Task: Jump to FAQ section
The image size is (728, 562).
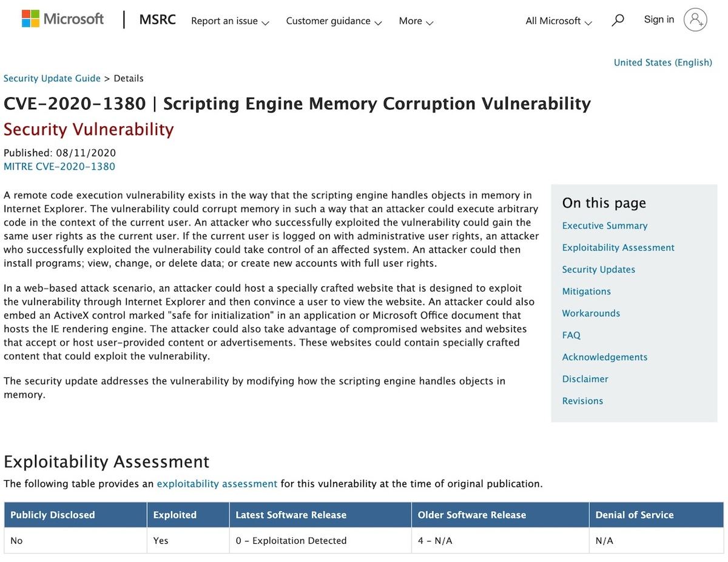Action: coord(571,335)
